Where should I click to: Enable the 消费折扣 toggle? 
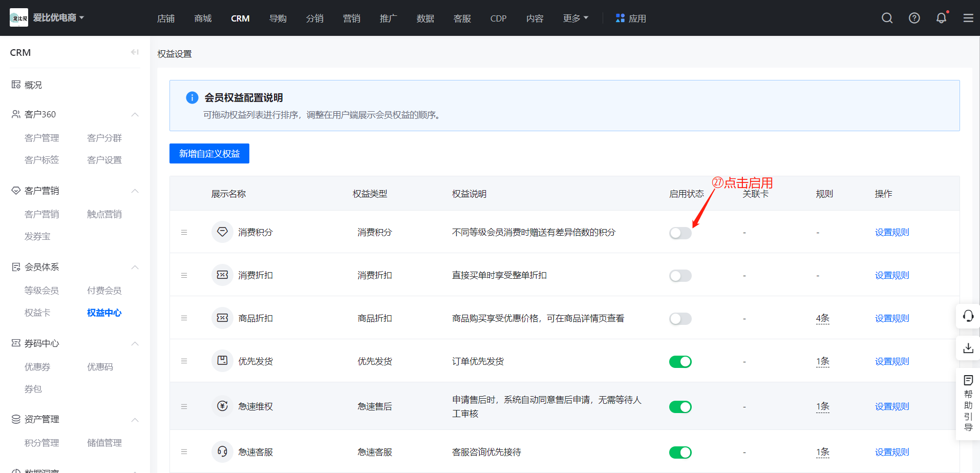[680, 276]
